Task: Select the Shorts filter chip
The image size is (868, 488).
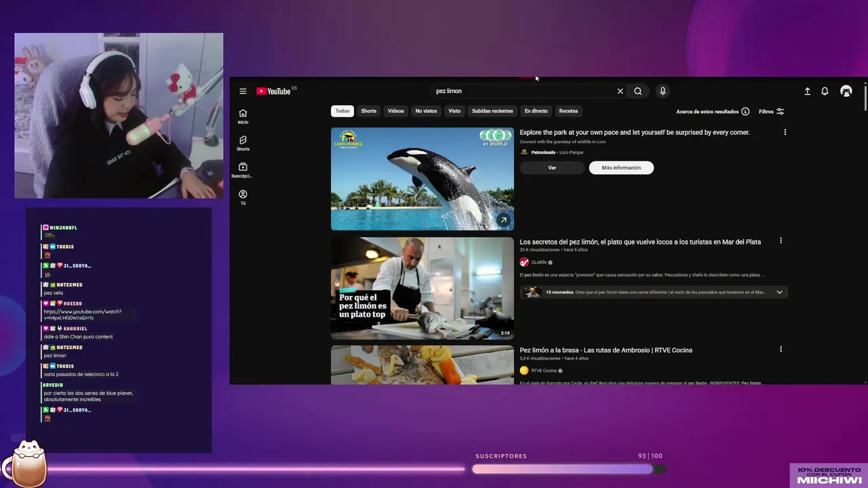Action: coord(368,111)
